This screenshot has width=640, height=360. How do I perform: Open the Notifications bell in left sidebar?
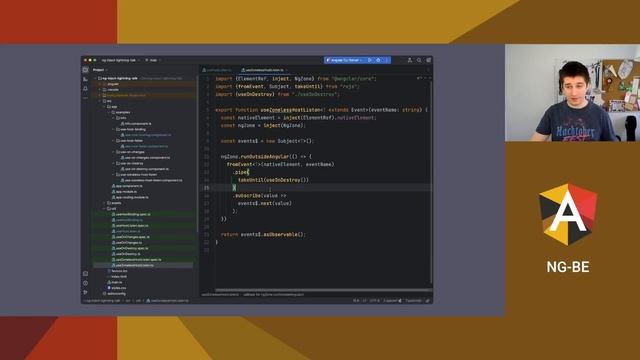[85, 89]
